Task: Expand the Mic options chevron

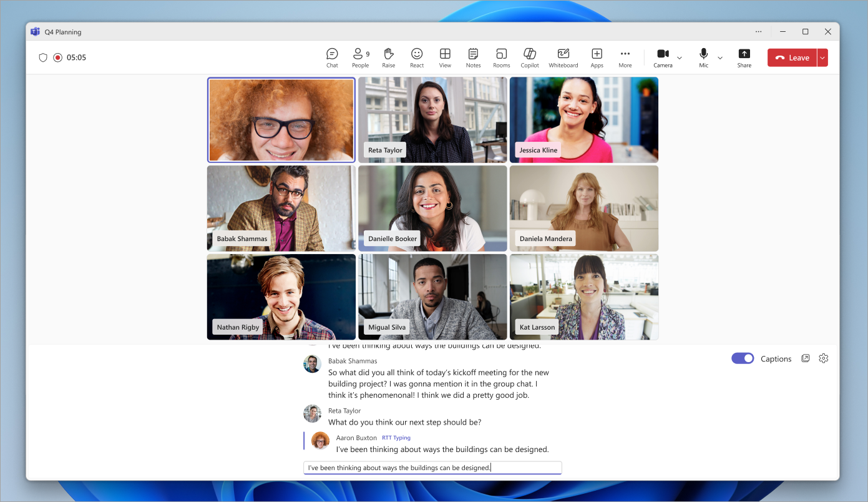Action: (719, 57)
